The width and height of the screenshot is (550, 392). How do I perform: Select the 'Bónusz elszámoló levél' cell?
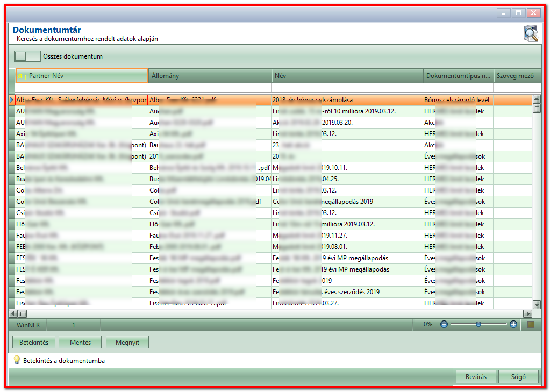click(x=458, y=100)
